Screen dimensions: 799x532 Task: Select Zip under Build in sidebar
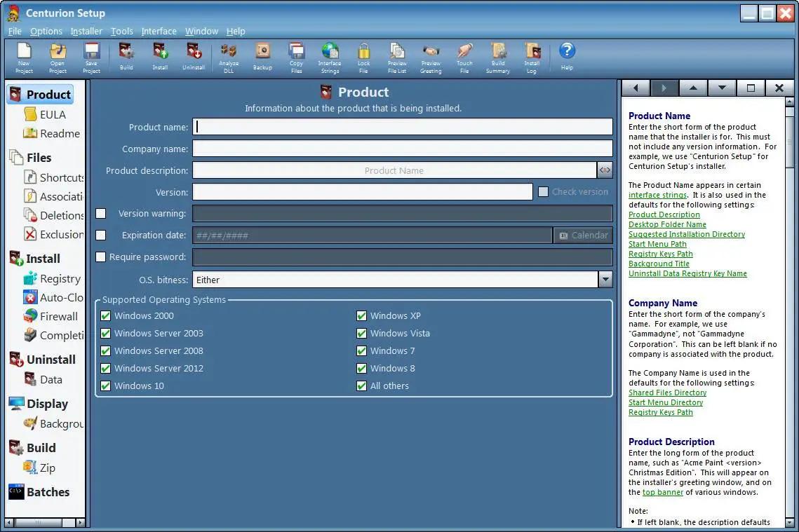click(x=39, y=468)
